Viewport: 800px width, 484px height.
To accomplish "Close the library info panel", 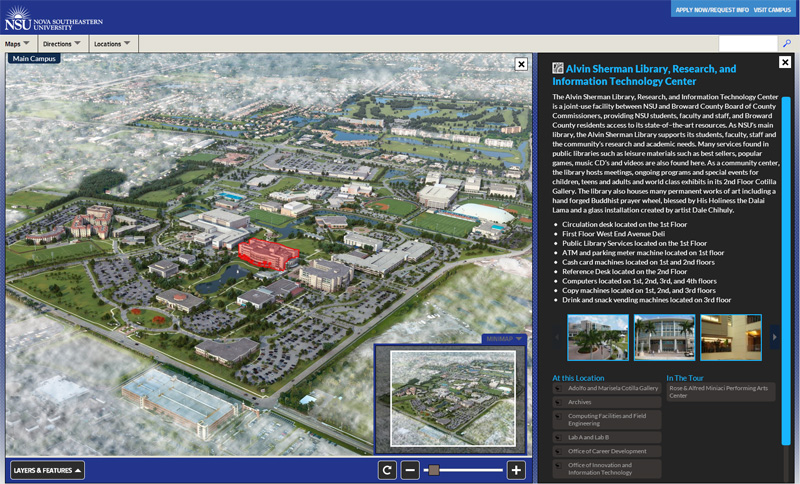I will [x=785, y=62].
